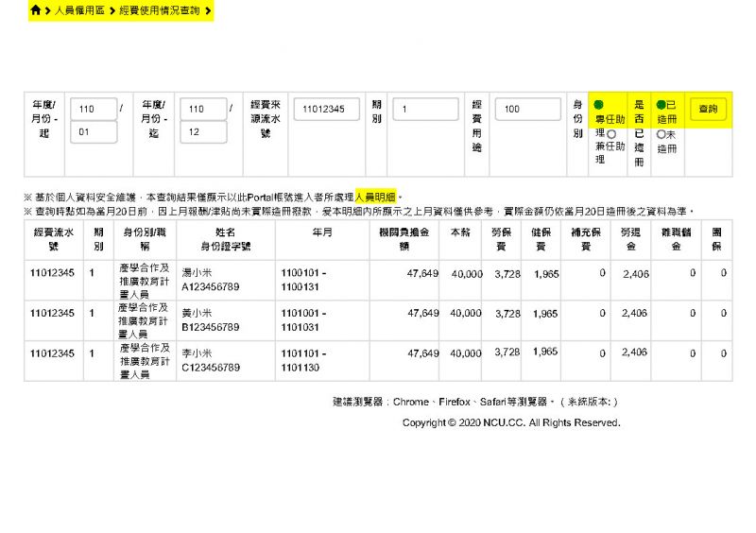This screenshot has height=533, width=756.
Task: Click the end month field showing 12
Action: click(x=203, y=133)
